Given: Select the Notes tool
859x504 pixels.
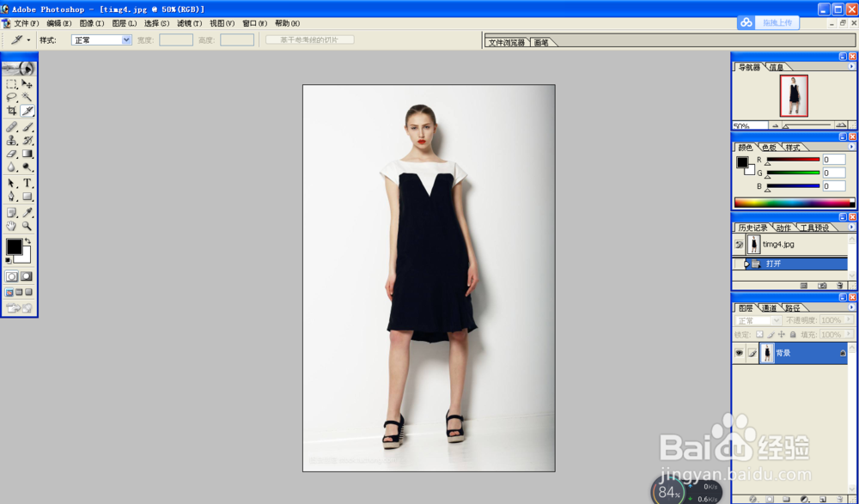Looking at the screenshot, I should [x=11, y=213].
